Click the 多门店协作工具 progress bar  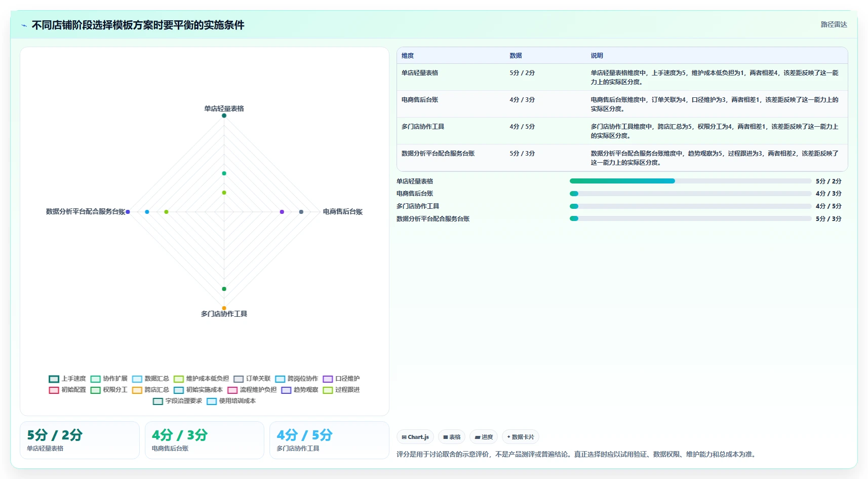pyautogui.click(x=690, y=206)
